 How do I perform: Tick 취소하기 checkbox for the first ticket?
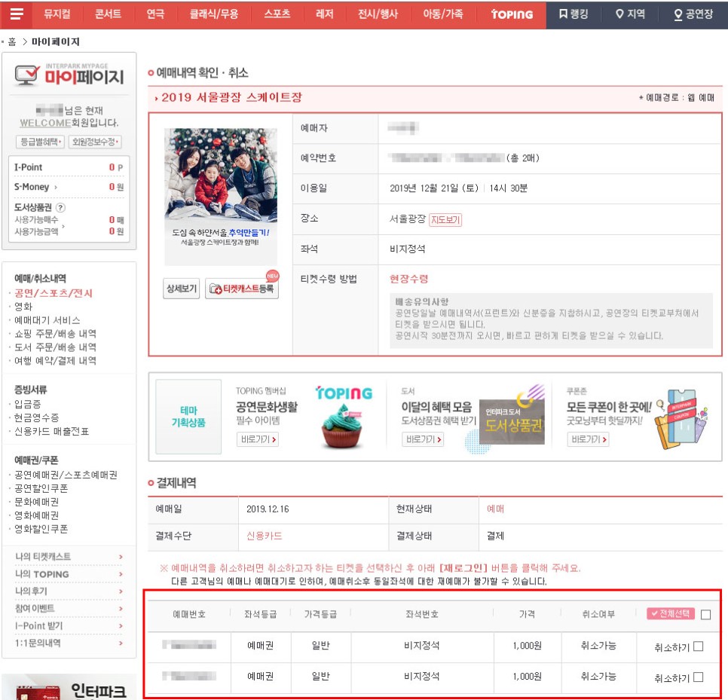[699, 647]
